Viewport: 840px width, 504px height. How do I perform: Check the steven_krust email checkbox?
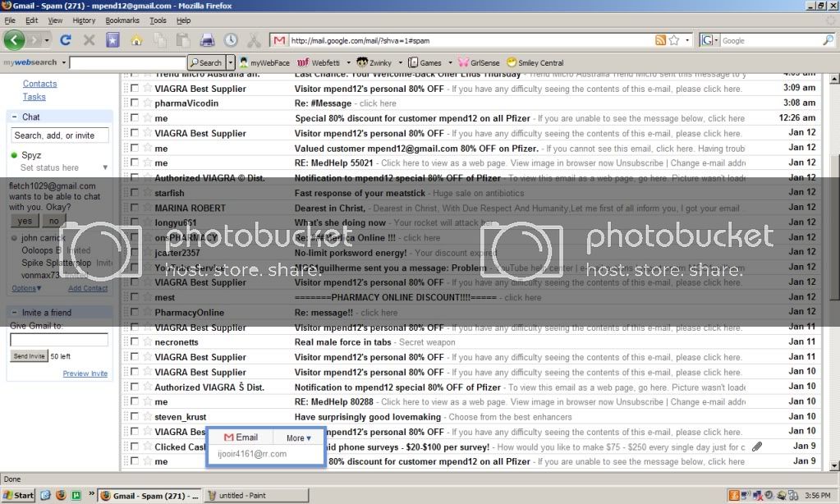tap(135, 416)
